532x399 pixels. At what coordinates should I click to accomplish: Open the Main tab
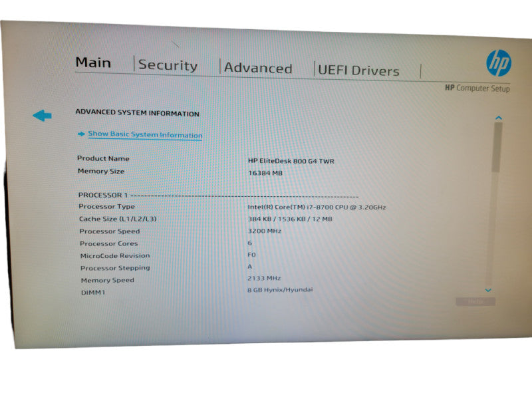(93, 63)
